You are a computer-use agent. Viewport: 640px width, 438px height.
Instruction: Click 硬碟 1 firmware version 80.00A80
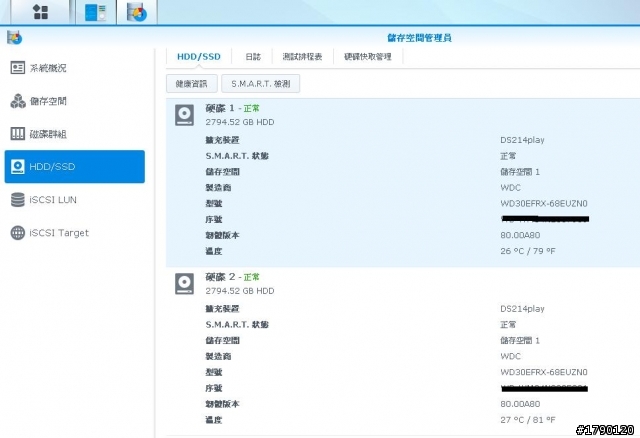coord(520,235)
